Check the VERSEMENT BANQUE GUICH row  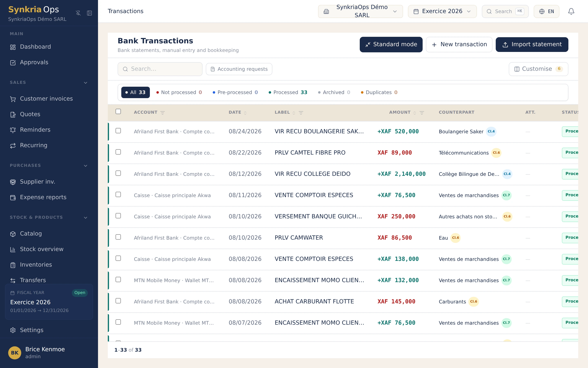(x=118, y=216)
